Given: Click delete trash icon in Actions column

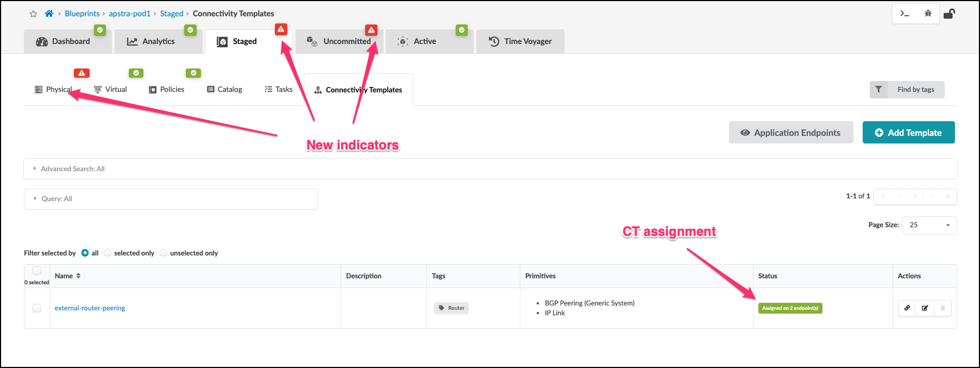Looking at the screenshot, I should [x=943, y=308].
